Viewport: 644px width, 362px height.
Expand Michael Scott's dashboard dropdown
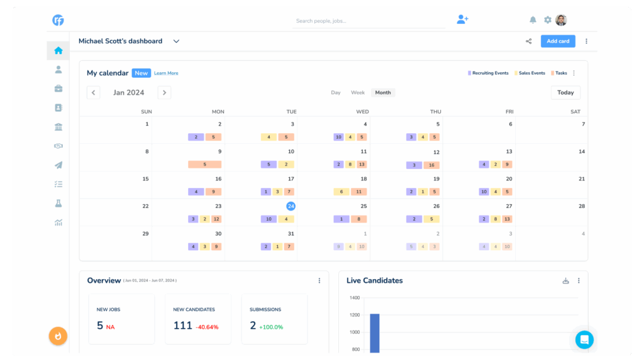point(176,41)
